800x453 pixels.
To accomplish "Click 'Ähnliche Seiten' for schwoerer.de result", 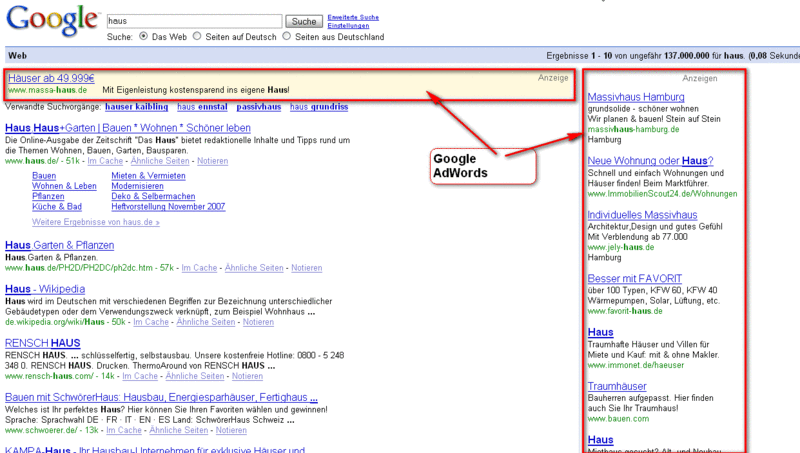I will click(x=179, y=430).
